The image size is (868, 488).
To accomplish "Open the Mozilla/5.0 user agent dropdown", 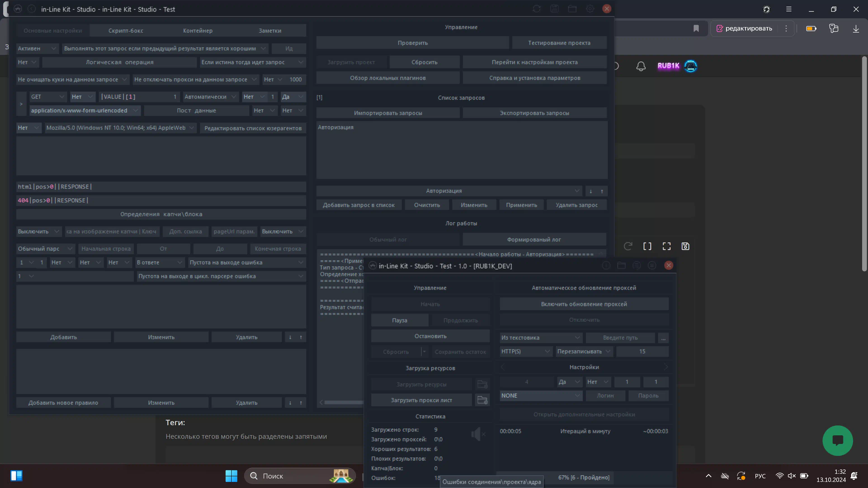I will [120, 128].
